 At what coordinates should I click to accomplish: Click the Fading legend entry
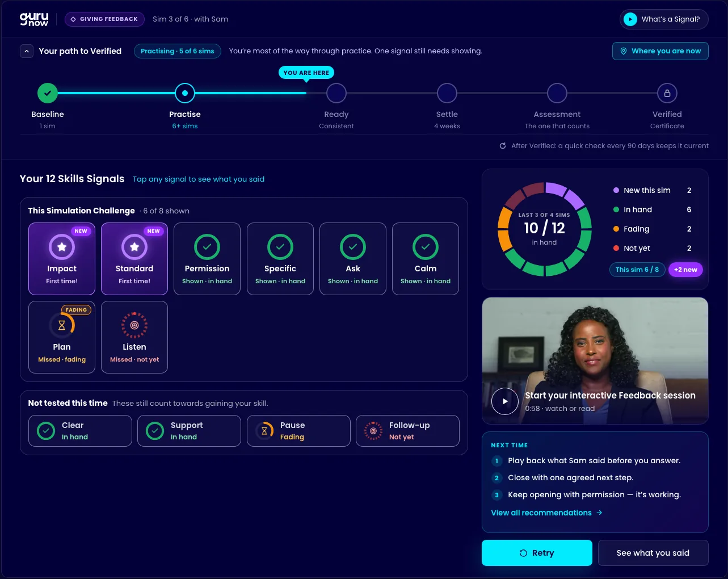[x=652, y=229]
